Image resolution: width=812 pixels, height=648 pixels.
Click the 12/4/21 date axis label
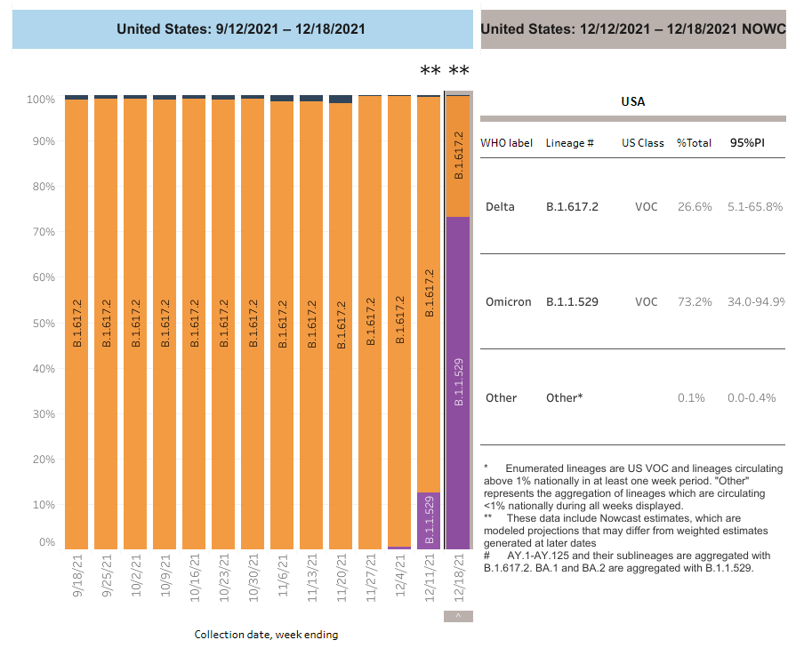click(400, 575)
